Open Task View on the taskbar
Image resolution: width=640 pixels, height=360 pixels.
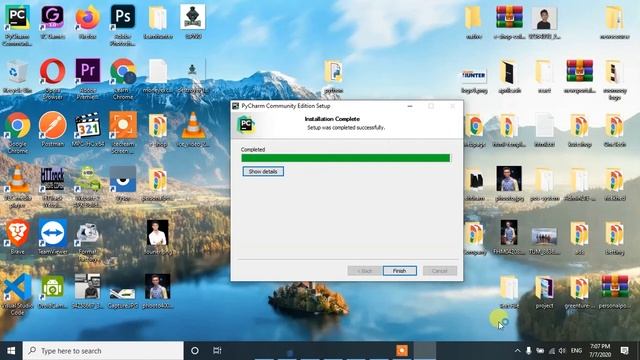[217, 351]
